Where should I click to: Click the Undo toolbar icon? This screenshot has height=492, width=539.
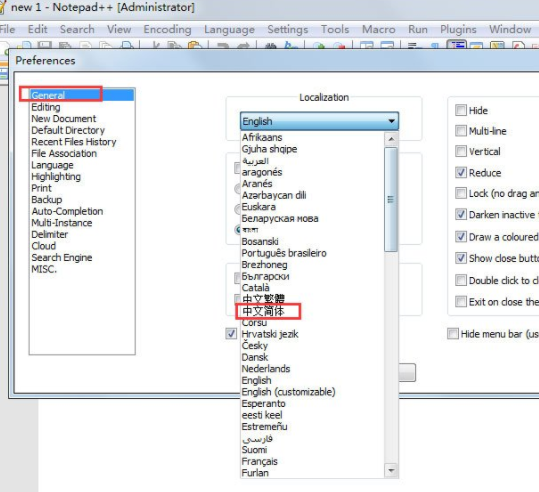(223, 45)
